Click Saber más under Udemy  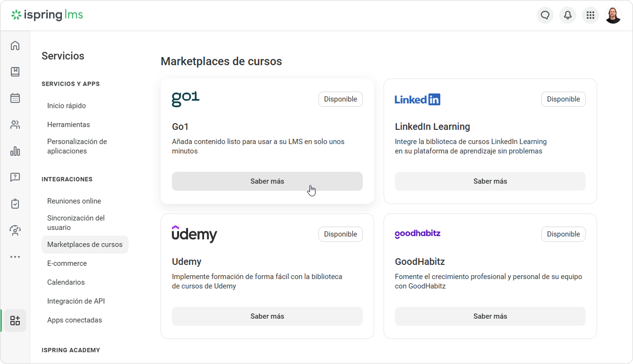tap(267, 316)
